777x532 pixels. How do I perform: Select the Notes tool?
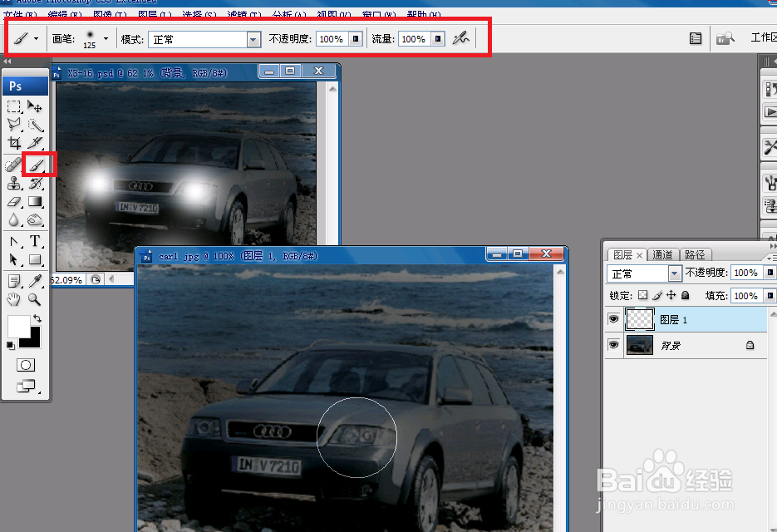coord(14,281)
